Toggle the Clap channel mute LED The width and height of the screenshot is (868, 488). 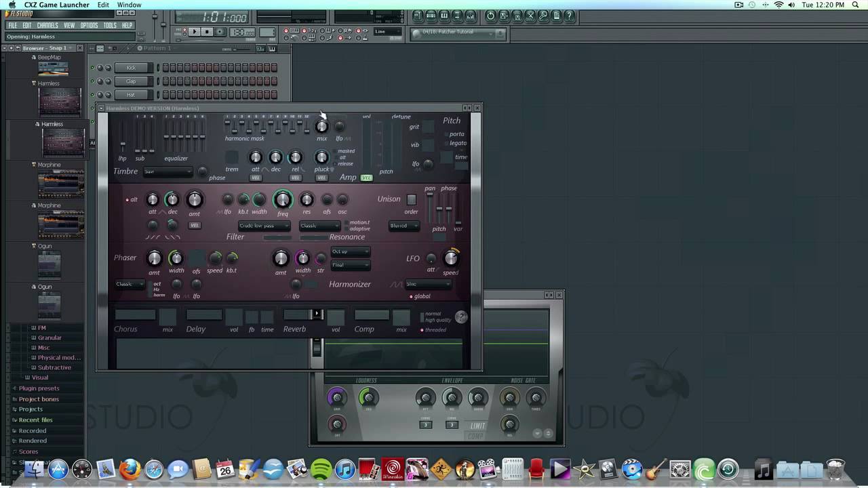pos(92,81)
